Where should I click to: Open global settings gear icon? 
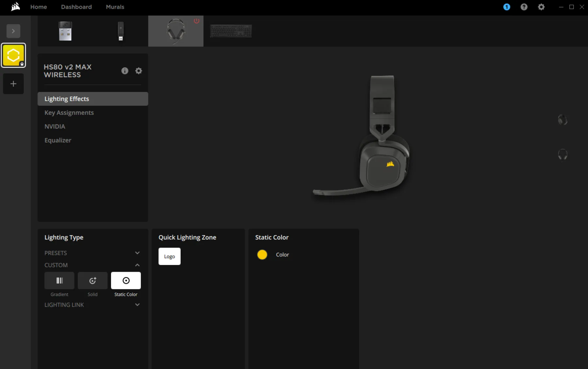click(541, 7)
